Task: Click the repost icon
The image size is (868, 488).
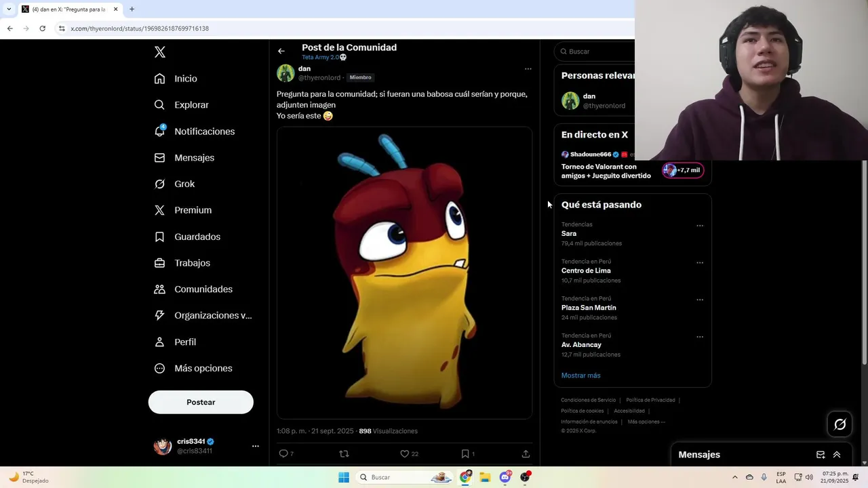Action: click(x=344, y=453)
